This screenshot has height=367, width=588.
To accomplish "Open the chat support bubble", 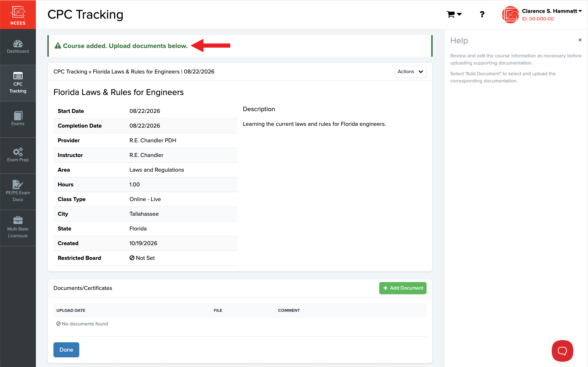I will pos(562,351).
